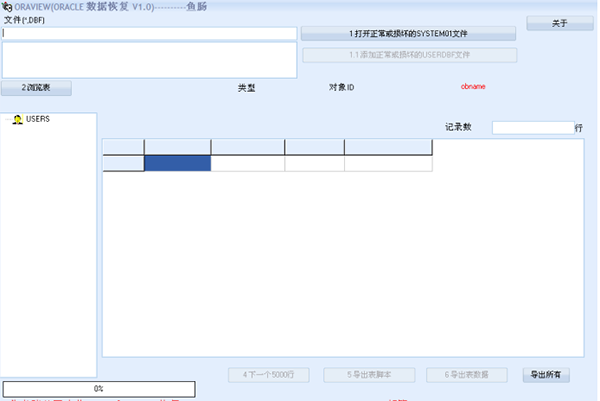Click disabled 1.1 add USERDBF file button
The image size is (600, 401).
409,55
